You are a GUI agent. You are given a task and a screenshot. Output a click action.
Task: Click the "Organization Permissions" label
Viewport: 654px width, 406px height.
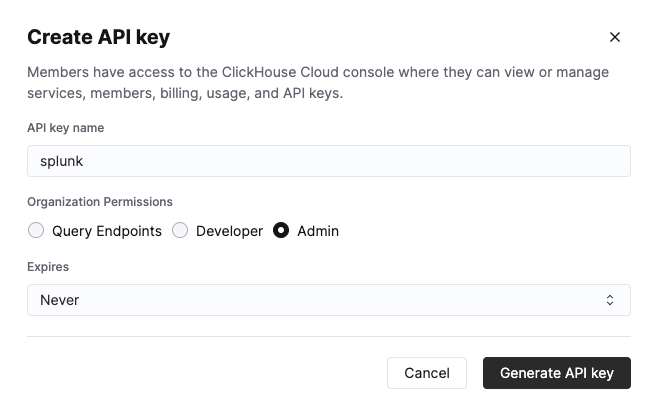tap(100, 201)
